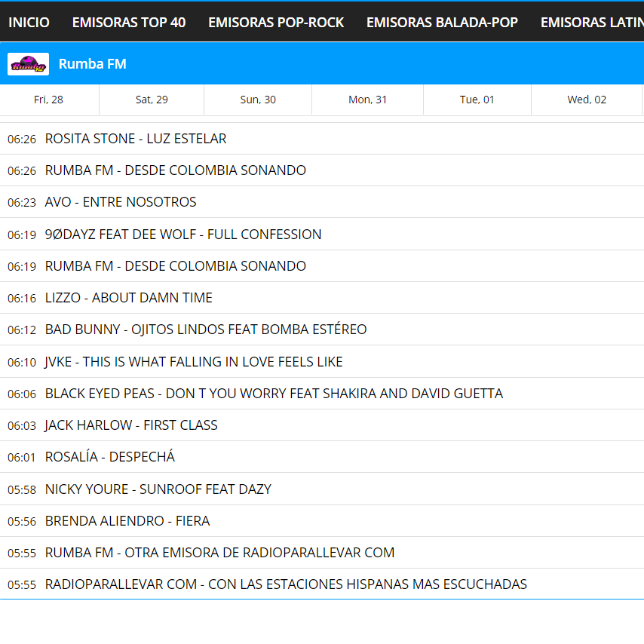Click the 06:10 timestamp
The height and width of the screenshot is (644, 644).
(x=22, y=362)
